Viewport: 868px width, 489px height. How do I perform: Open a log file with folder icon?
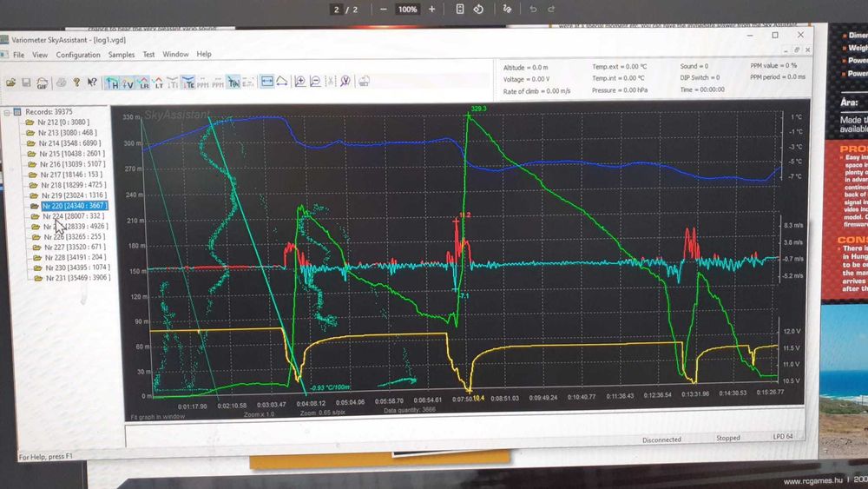coord(10,83)
